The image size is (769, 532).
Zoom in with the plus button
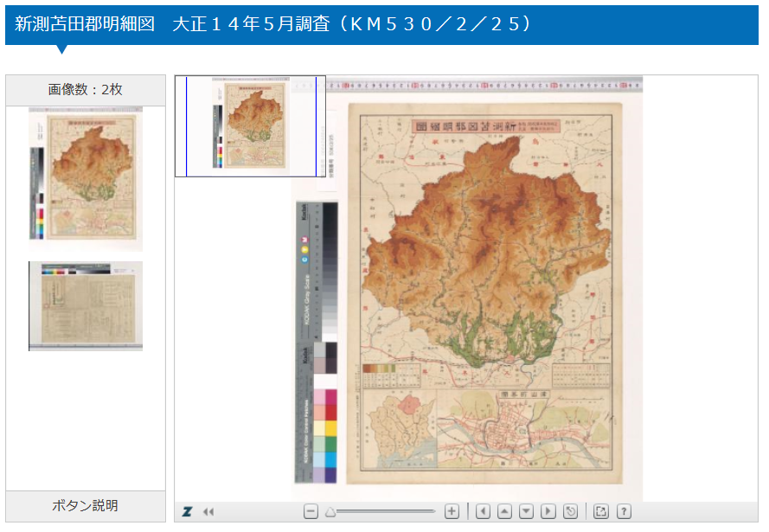click(452, 511)
